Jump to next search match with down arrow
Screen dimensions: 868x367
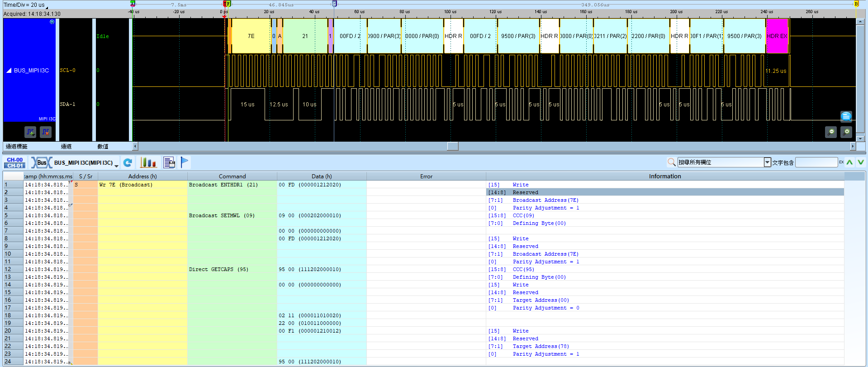click(861, 162)
